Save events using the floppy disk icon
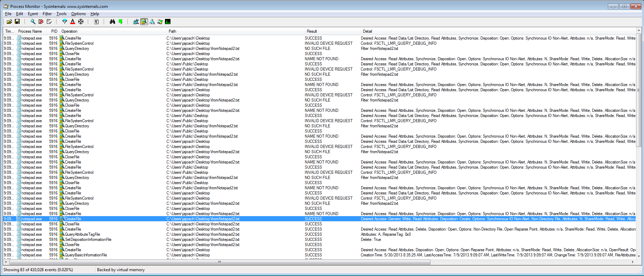Viewport: 644px width, 276px height. (17, 22)
